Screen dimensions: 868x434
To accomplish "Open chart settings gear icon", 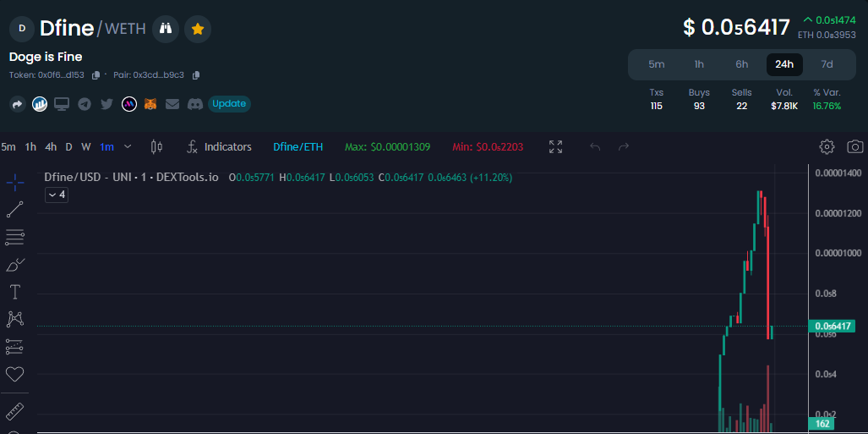I will point(827,147).
